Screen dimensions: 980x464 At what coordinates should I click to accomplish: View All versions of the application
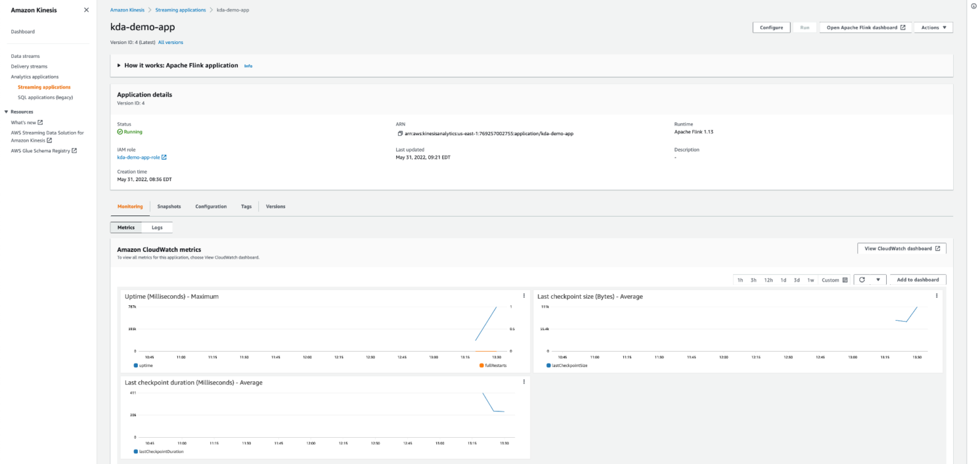tap(170, 42)
